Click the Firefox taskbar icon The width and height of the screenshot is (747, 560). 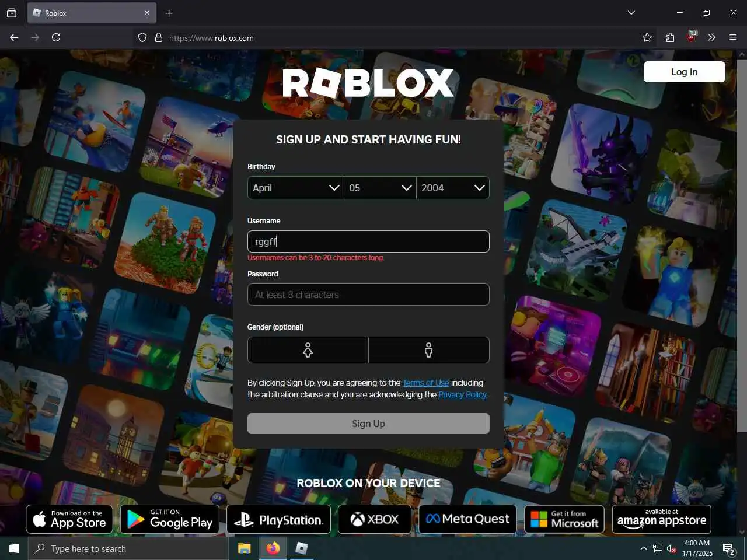click(273, 548)
